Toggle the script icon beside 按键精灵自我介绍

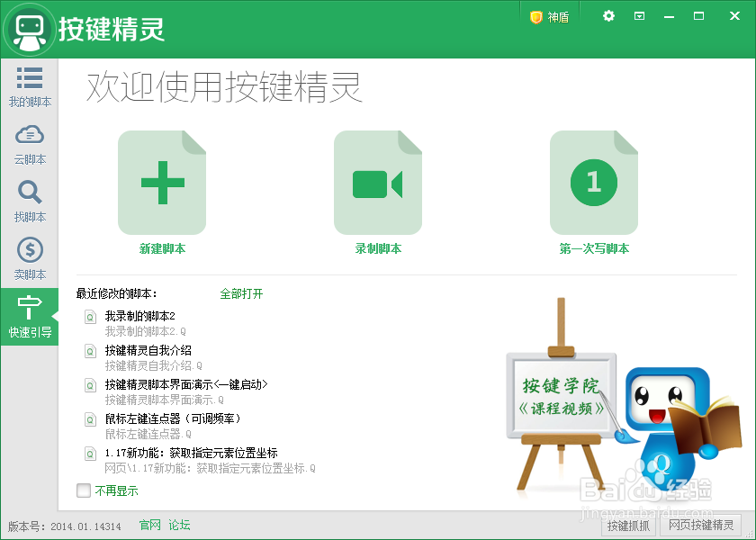(x=93, y=351)
